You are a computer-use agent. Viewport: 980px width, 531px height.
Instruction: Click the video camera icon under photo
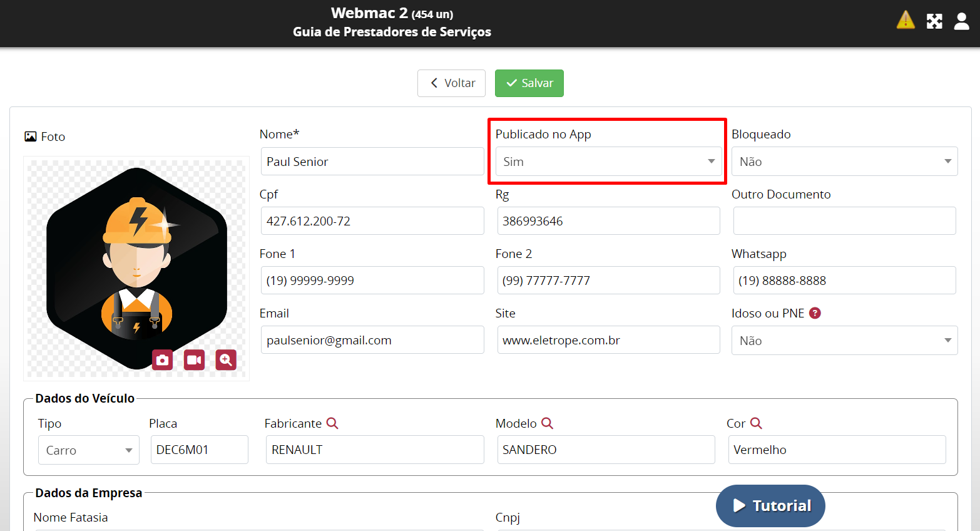tap(194, 360)
